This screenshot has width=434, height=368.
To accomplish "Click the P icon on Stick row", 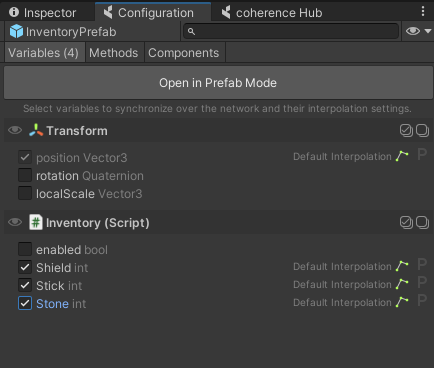I will 422,282.
